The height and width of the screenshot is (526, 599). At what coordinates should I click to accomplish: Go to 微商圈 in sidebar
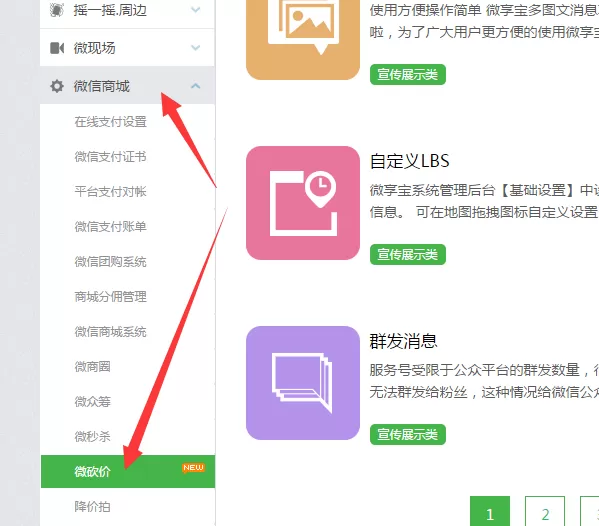coord(92,367)
